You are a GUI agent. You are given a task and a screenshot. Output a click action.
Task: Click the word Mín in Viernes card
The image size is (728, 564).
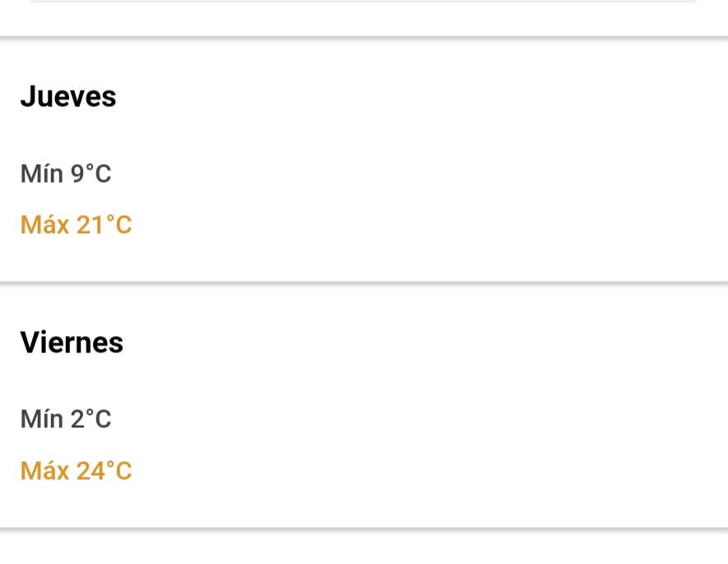click(42, 419)
